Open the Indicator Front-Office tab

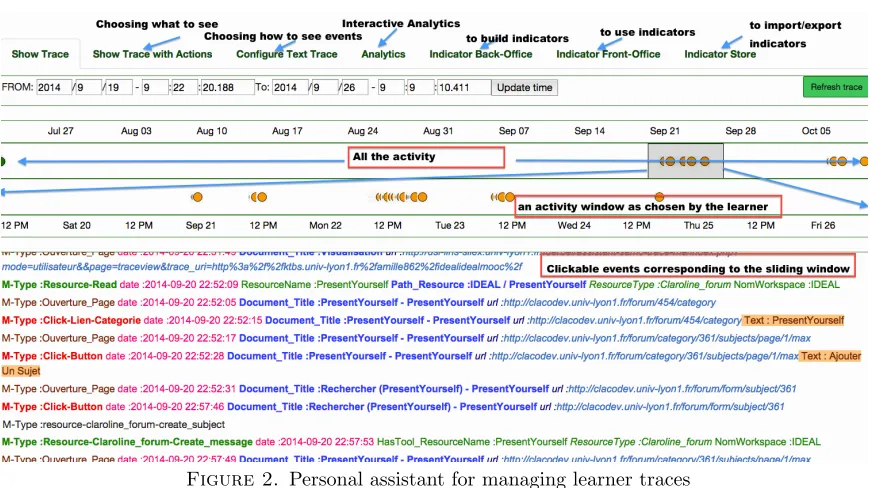tap(608, 54)
